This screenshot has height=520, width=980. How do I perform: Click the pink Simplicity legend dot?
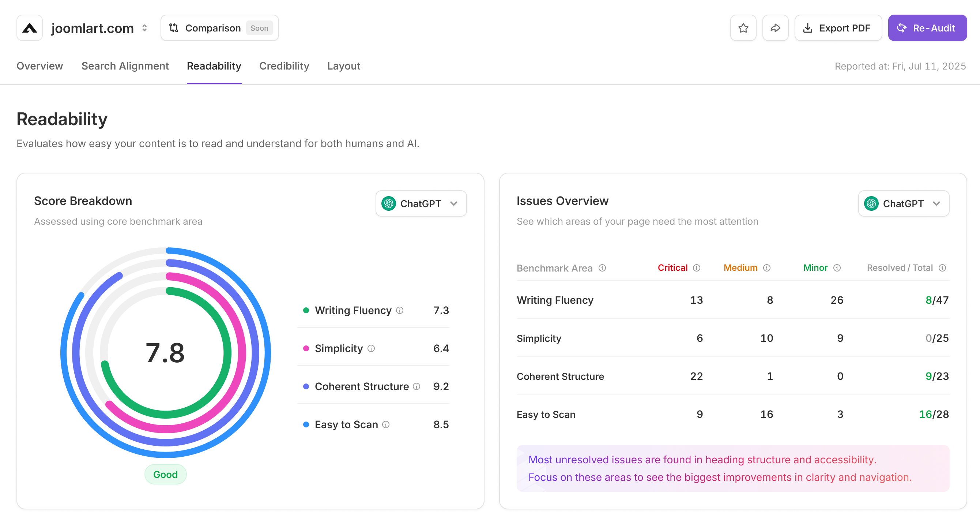[306, 348]
